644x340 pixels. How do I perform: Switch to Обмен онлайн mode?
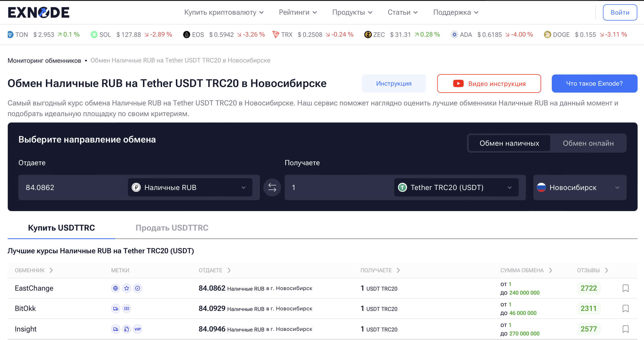click(x=588, y=143)
